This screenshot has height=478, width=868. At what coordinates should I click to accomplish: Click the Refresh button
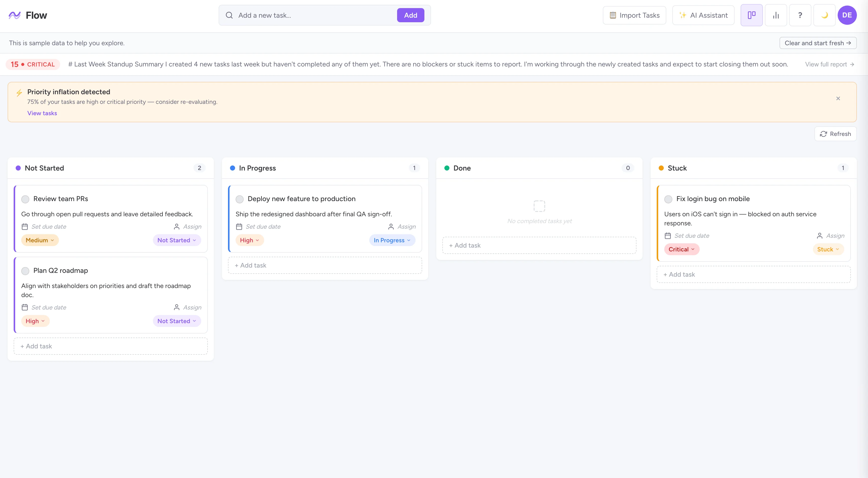point(835,134)
